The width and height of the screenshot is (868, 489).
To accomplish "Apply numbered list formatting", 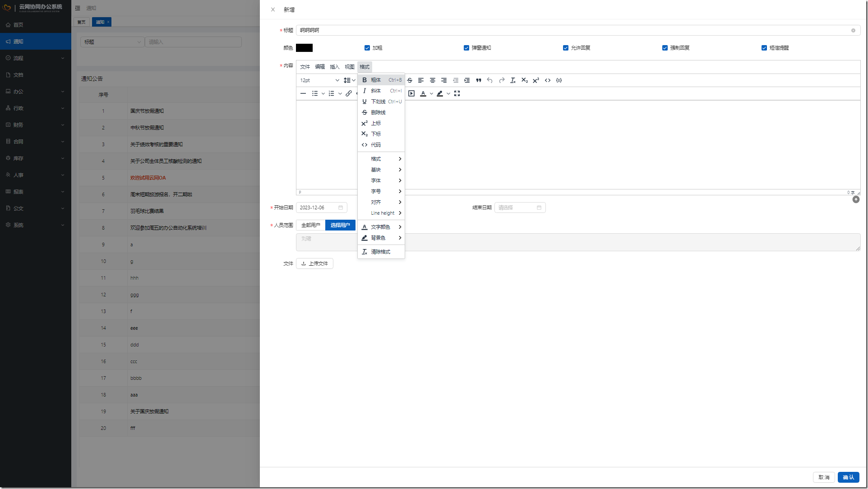I will click(332, 93).
